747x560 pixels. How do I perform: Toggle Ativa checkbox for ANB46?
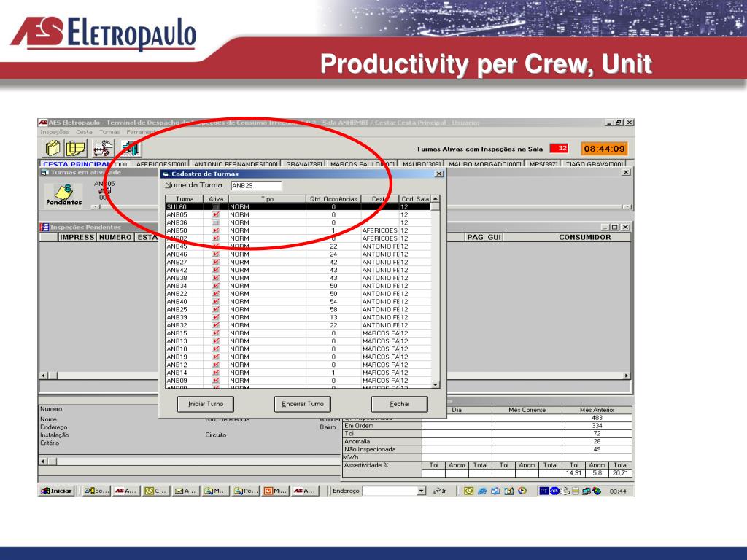(x=216, y=254)
